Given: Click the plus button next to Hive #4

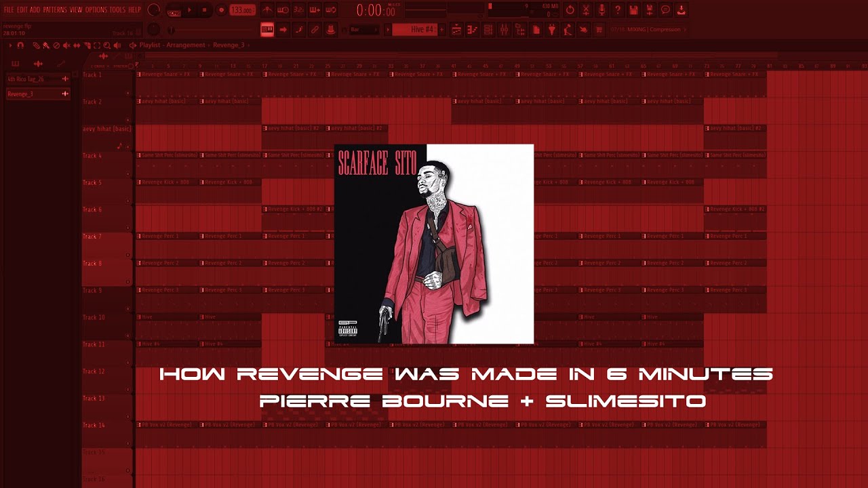Looking at the screenshot, I should [x=441, y=30].
